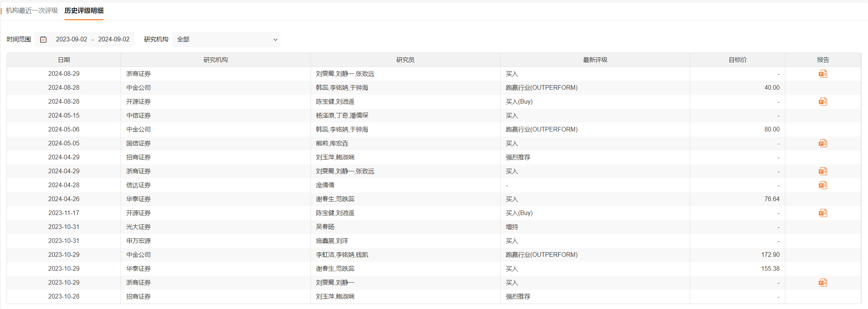Open the 2024-05-05 国信证券 report icon
Image resolution: width=868 pixels, height=309 pixels.
coord(823,143)
